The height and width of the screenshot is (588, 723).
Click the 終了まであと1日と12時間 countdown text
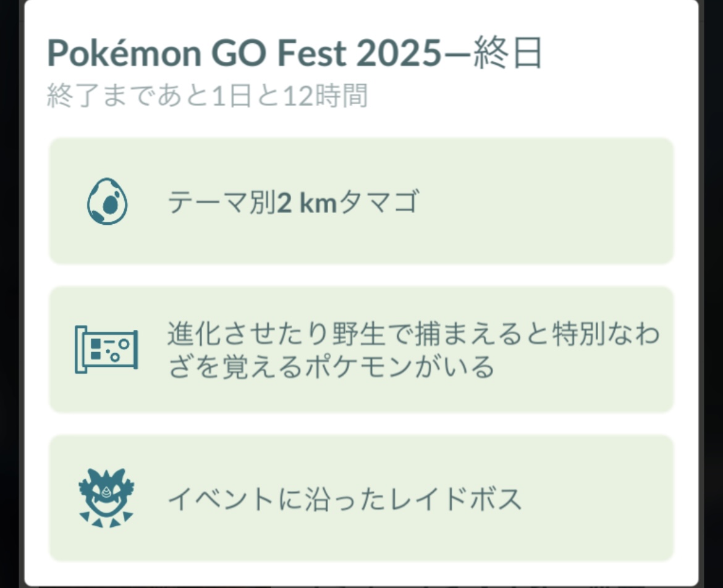pos(207,96)
